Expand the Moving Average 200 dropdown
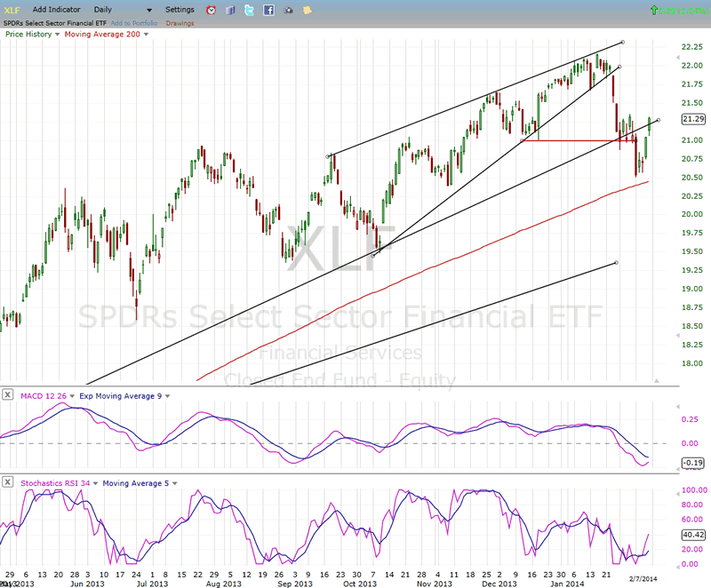 pos(146,35)
